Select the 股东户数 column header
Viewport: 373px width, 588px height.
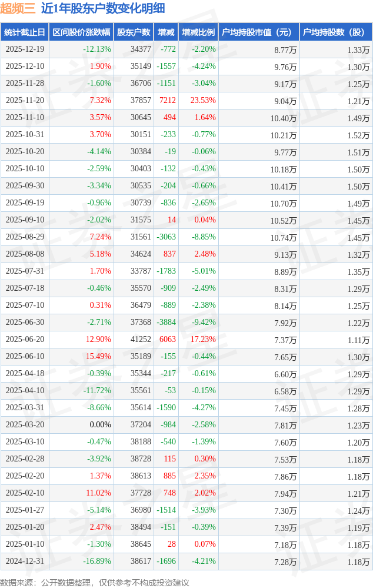(133, 32)
